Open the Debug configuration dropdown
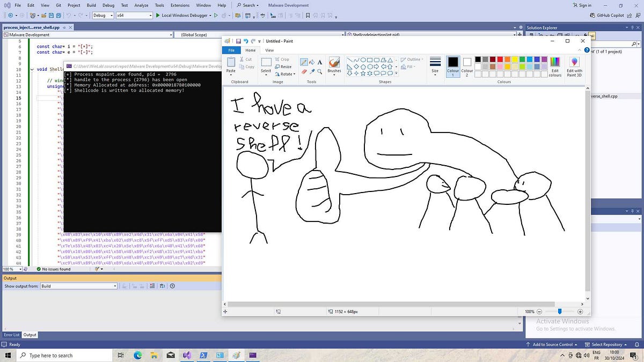 point(103,16)
